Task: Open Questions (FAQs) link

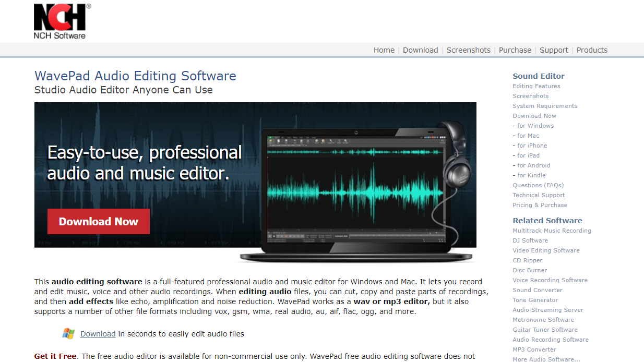Action: (x=538, y=185)
